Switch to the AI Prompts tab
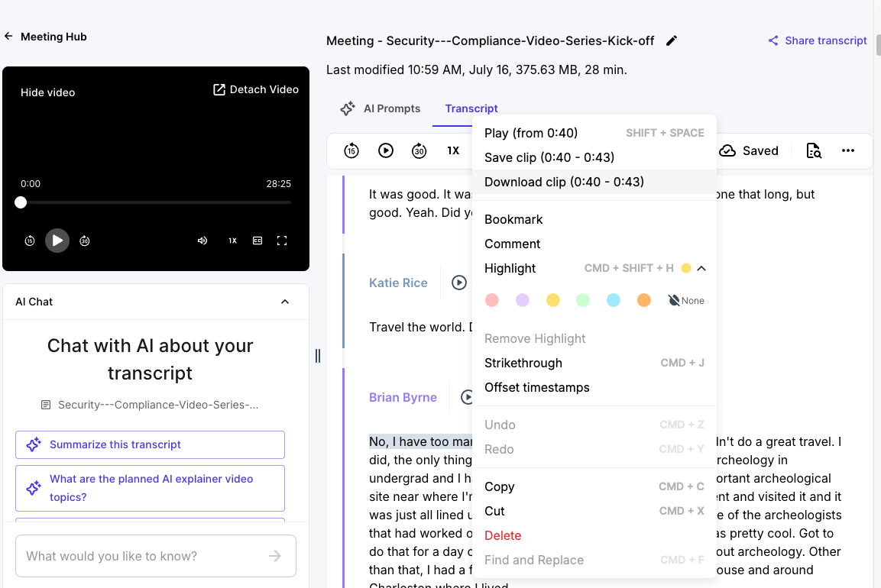 [x=381, y=108]
